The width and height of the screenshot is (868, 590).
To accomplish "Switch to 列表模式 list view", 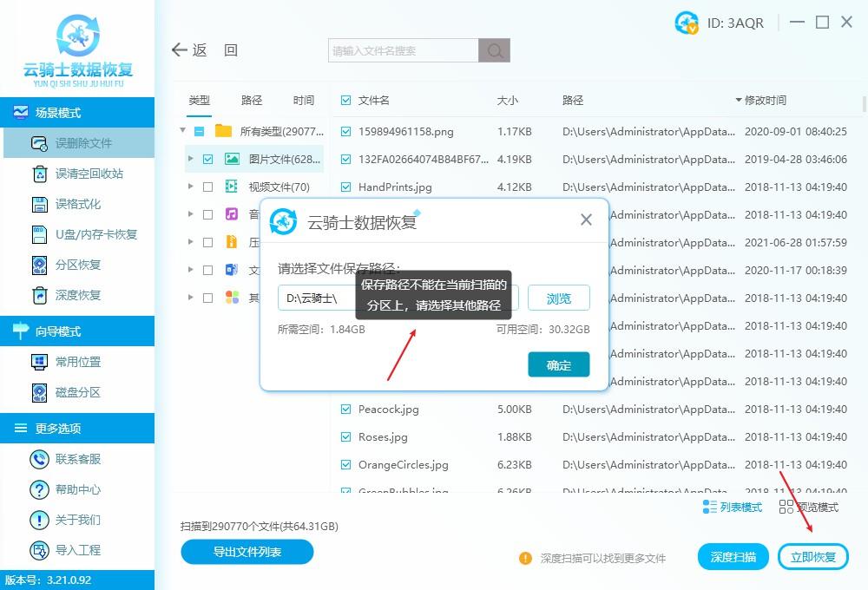I will coord(732,507).
